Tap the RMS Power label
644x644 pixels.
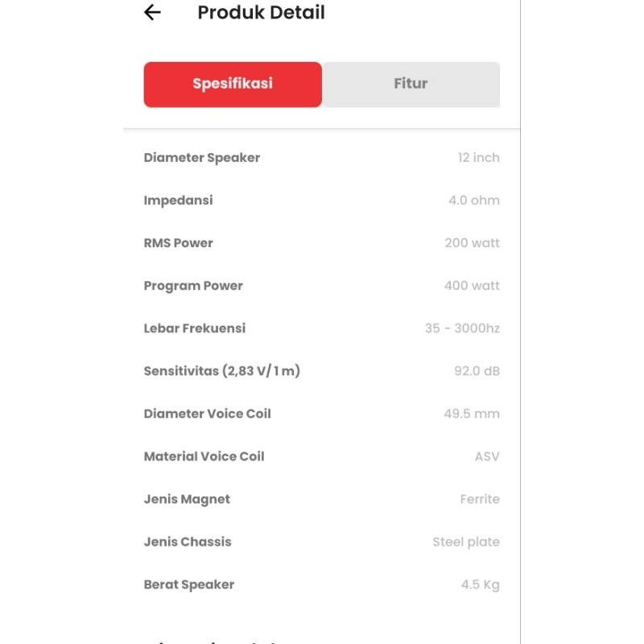tap(179, 243)
